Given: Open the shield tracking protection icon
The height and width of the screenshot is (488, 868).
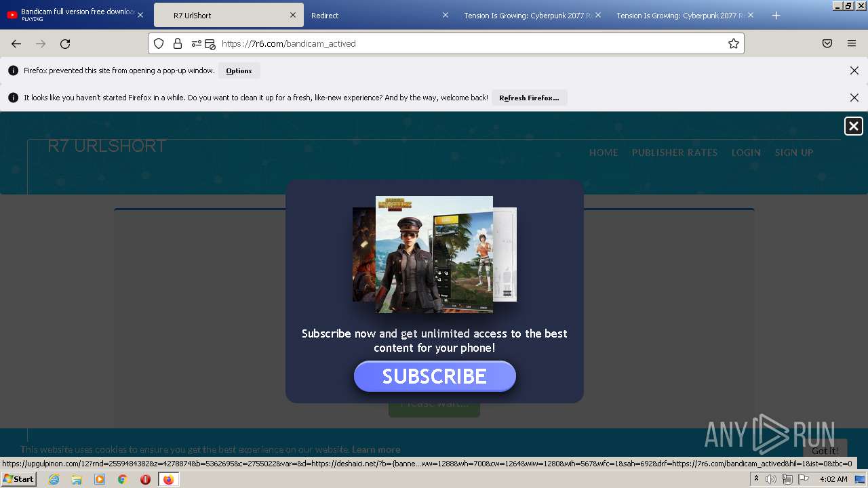Looking at the screenshot, I should (x=159, y=43).
